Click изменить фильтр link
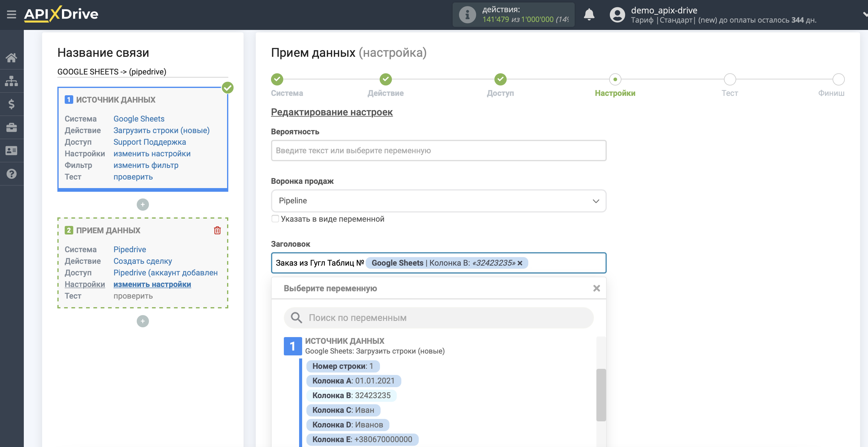Viewport: 868px width, 447px height. (x=146, y=165)
